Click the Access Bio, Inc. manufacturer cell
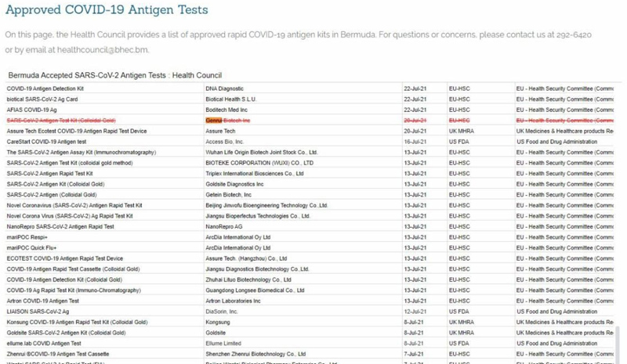Viewport: 627px width, 364px height. pyautogui.click(x=225, y=142)
